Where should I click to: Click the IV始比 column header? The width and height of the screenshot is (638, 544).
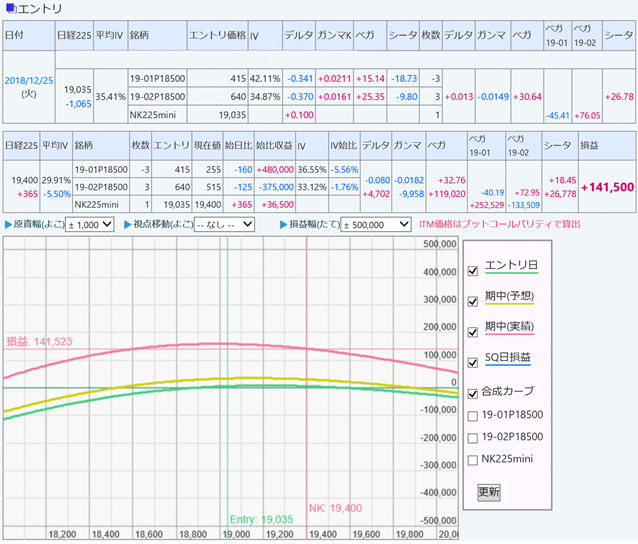(343, 146)
